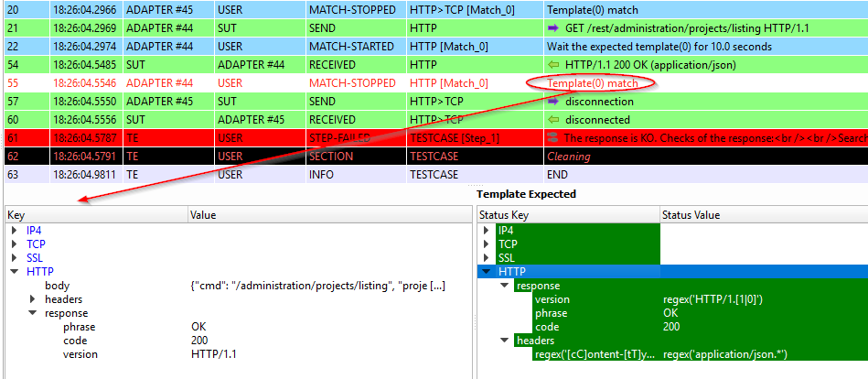Click the MATCH-STARTED cell on row 22

click(356, 47)
